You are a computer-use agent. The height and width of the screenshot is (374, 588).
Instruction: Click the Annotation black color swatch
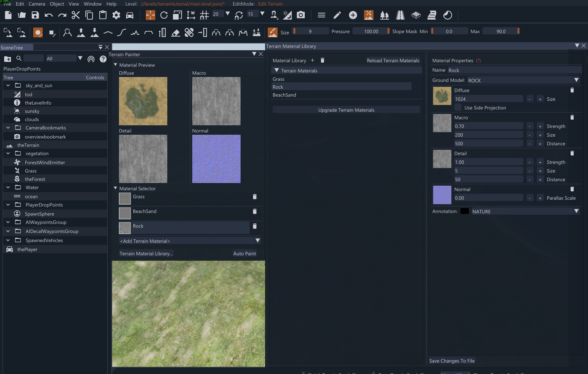[x=465, y=211]
